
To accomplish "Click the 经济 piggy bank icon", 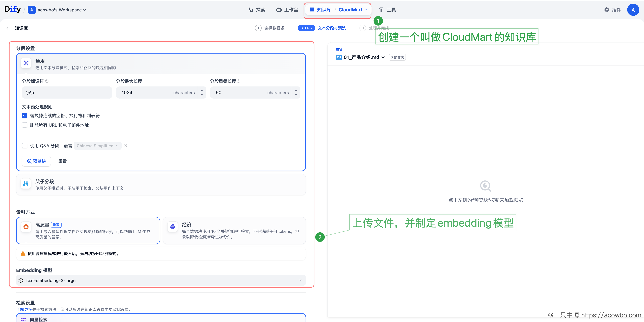I will pos(173,227).
